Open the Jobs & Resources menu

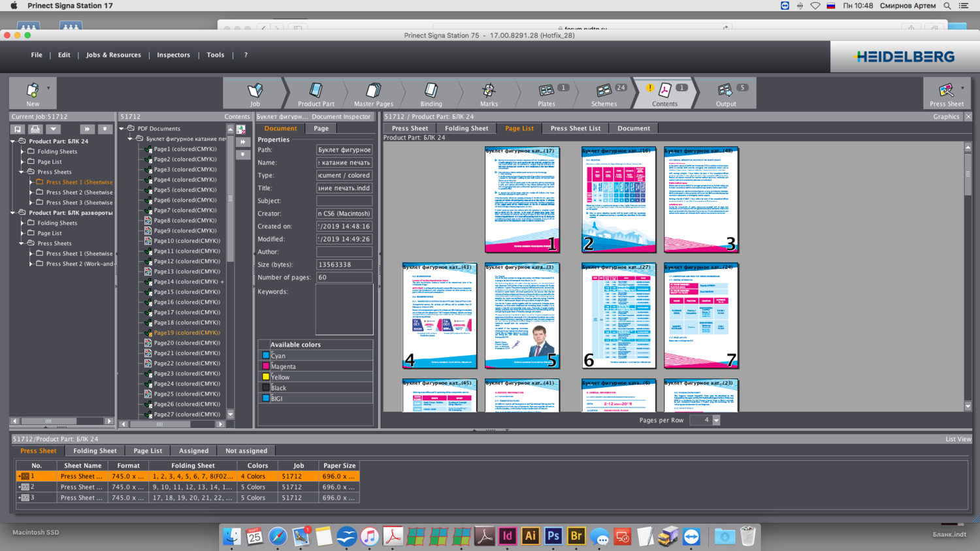114,55
